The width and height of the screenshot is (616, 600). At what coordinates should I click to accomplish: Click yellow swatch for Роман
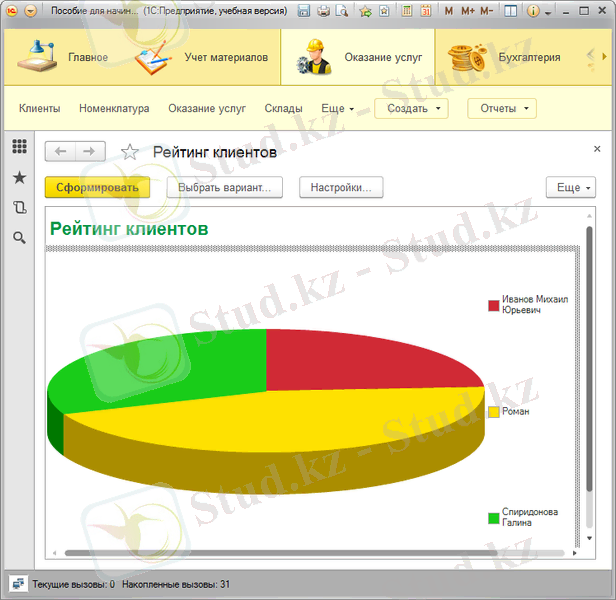click(493, 412)
